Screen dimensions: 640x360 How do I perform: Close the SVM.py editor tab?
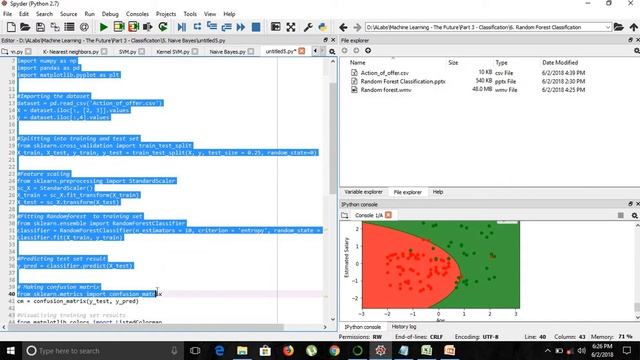tap(142, 51)
